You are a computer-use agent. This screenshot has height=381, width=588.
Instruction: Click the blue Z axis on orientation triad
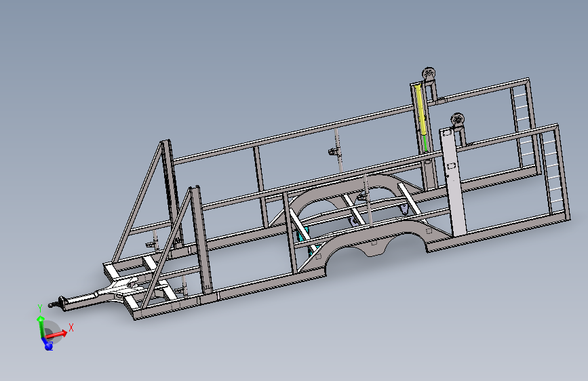tap(47, 344)
